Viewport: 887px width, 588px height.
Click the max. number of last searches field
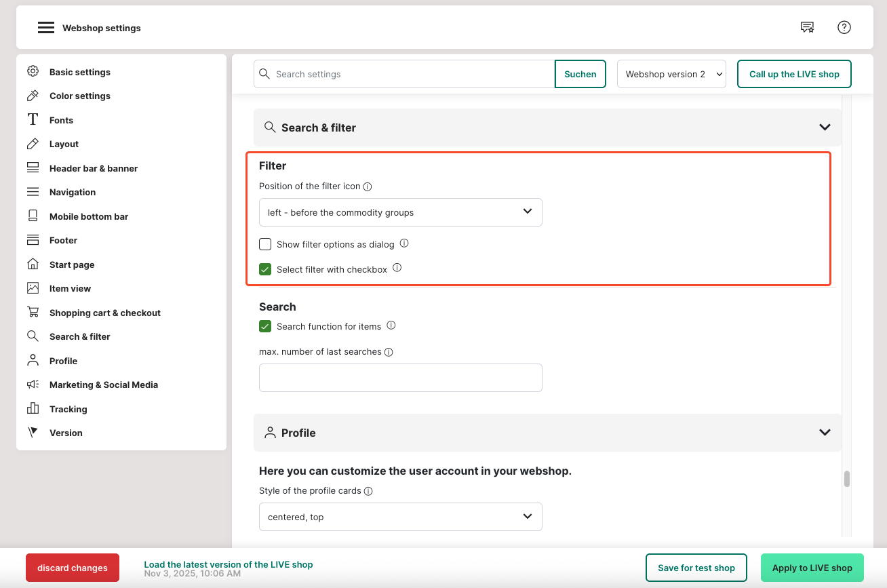[x=400, y=378]
